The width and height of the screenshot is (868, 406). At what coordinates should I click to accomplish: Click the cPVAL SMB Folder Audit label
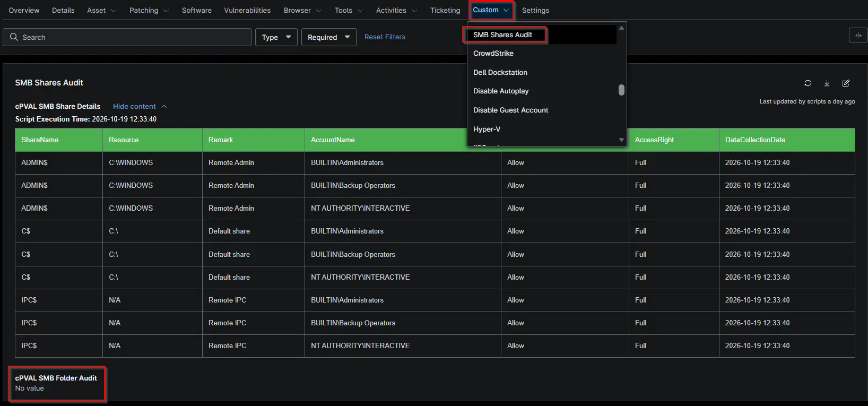[56, 378]
